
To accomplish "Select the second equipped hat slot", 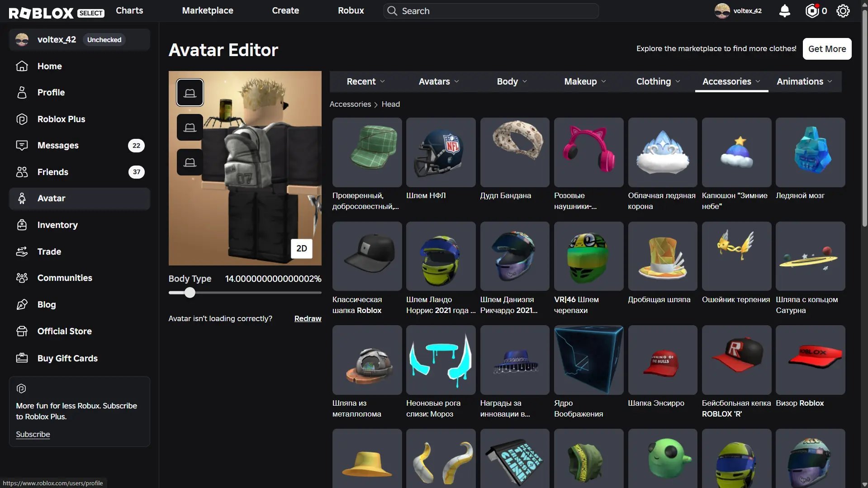I will tap(190, 128).
